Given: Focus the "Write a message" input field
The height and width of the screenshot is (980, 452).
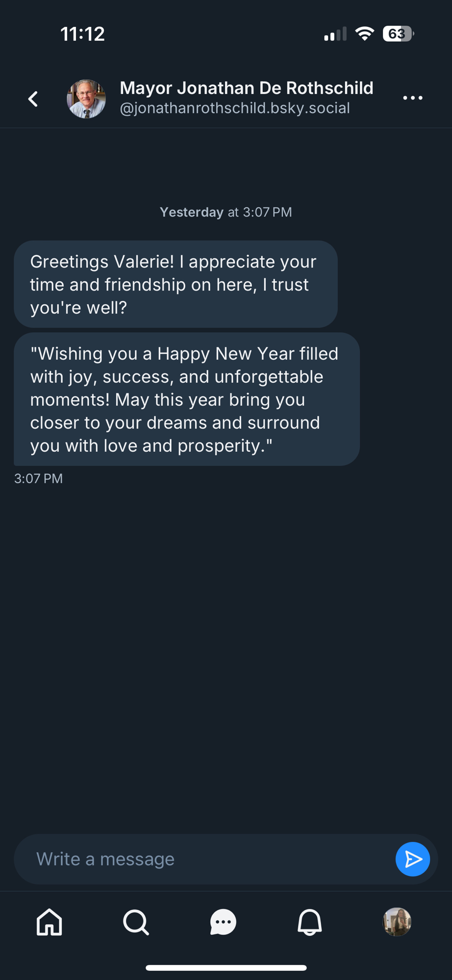Looking at the screenshot, I should (206, 859).
